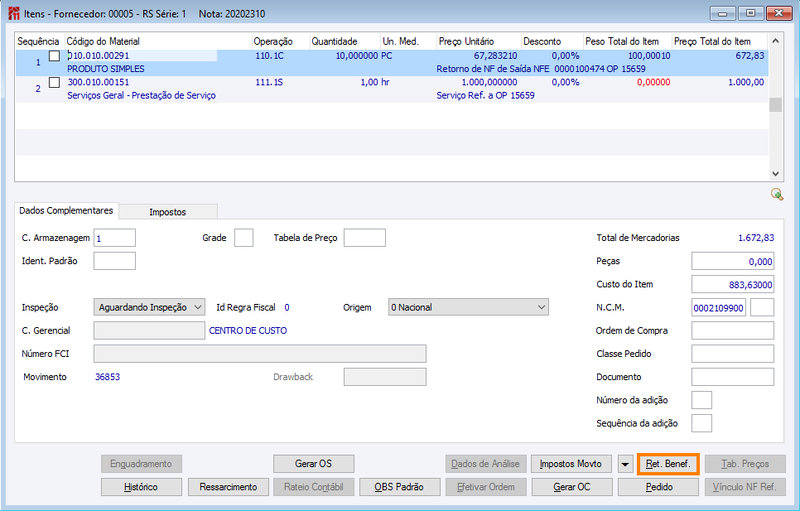Switch to the Impostos tab
The height and width of the screenshot is (511, 800).
(167, 212)
